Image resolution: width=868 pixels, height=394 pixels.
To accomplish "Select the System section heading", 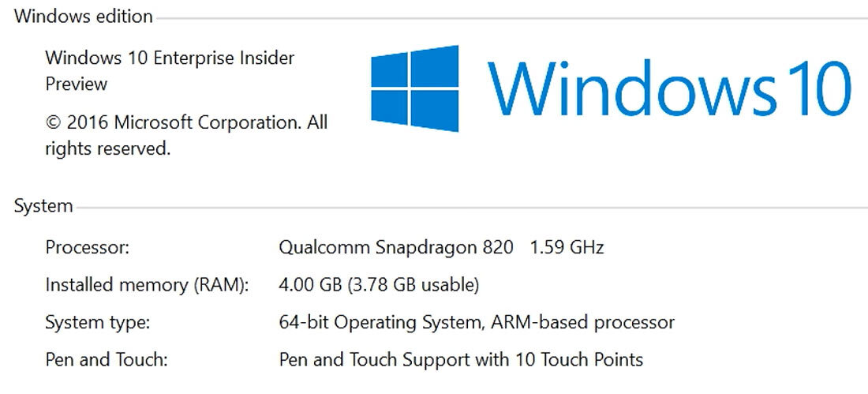I will tap(43, 207).
